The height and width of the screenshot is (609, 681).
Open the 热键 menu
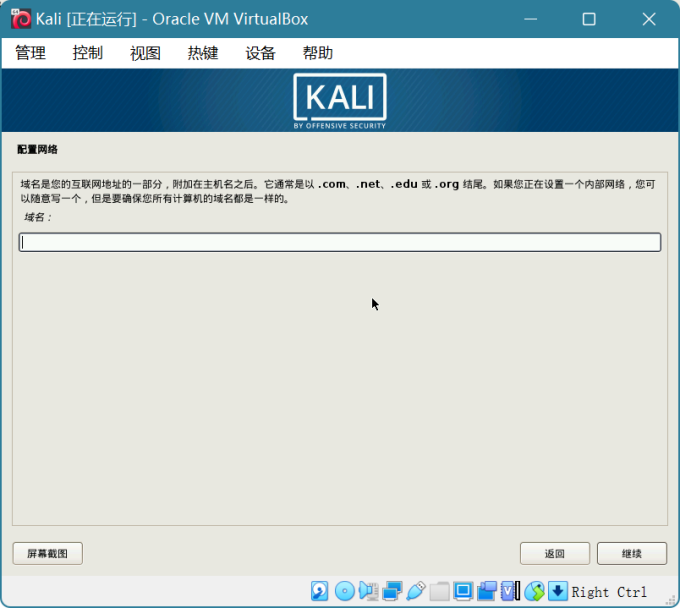tap(202, 53)
